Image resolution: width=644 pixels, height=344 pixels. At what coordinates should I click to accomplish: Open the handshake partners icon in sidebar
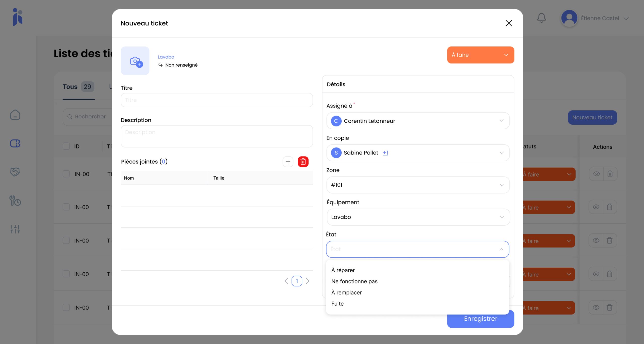(15, 172)
